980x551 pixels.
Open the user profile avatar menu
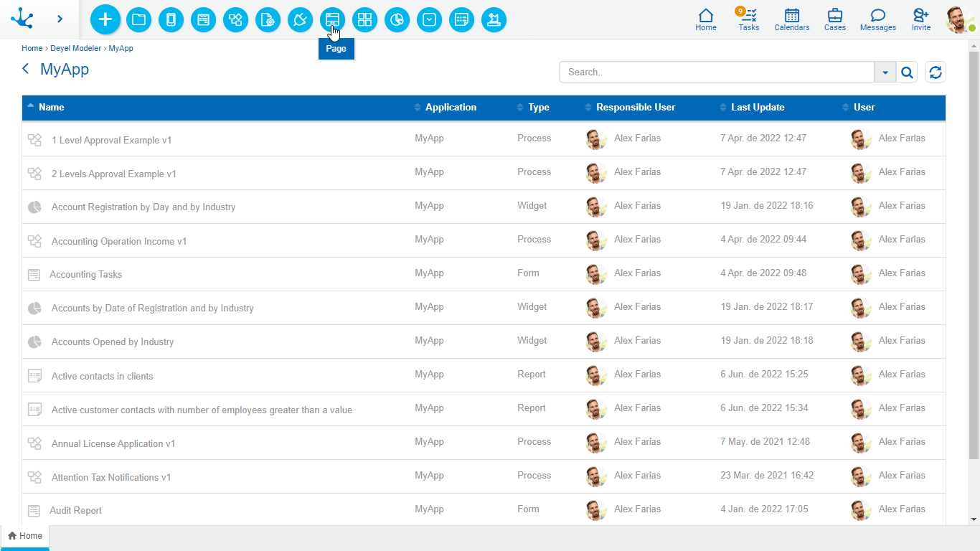pos(960,19)
